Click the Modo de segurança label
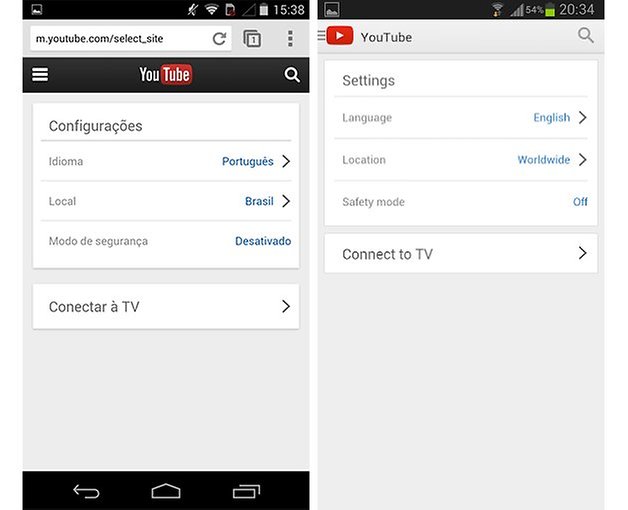 [x=98, y=241]
